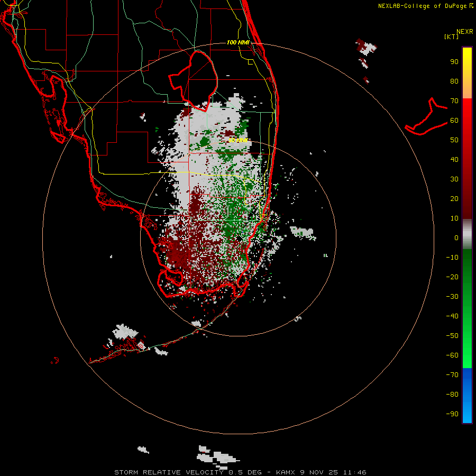Image resolution: width=476 pixels, height=476 pixels.
Task: Click the -70 value on the velocity scale
Action: click(452, 374)
